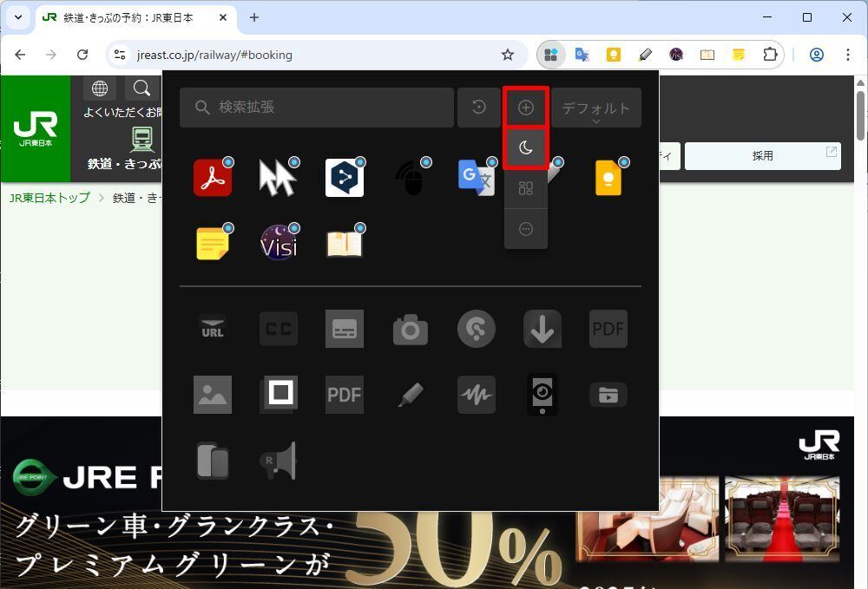Click the disabled white square frame extension
Image resolution: width=868 pixels, height=589 pixels.
[278, 395]
